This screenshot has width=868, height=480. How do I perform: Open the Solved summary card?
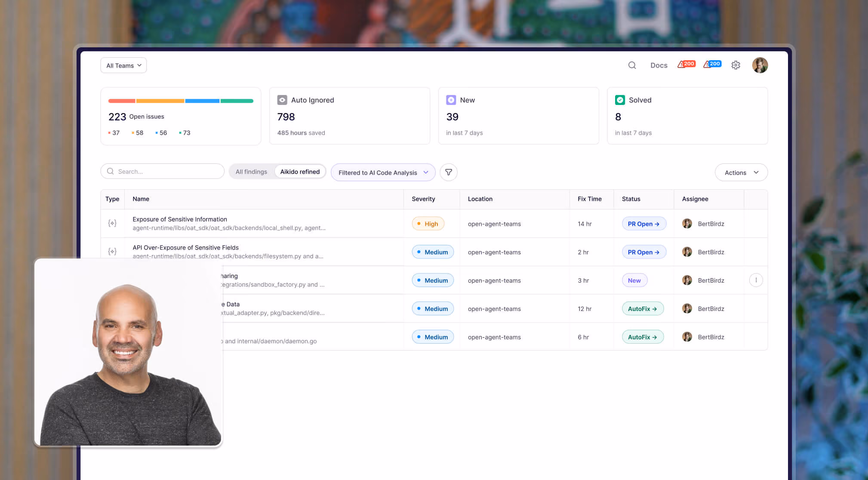coord(687,116)
